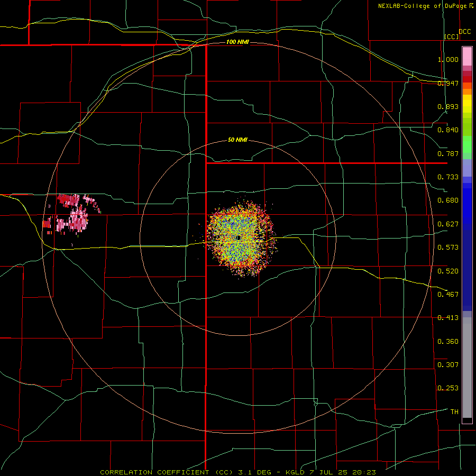Click the DCC label above the color scale

click(465, 32)
